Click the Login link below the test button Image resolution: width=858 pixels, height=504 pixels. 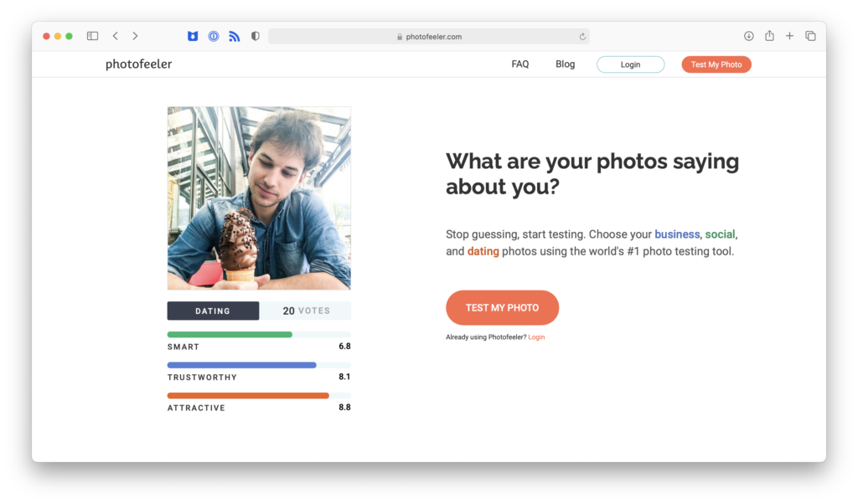pos(536,337)
